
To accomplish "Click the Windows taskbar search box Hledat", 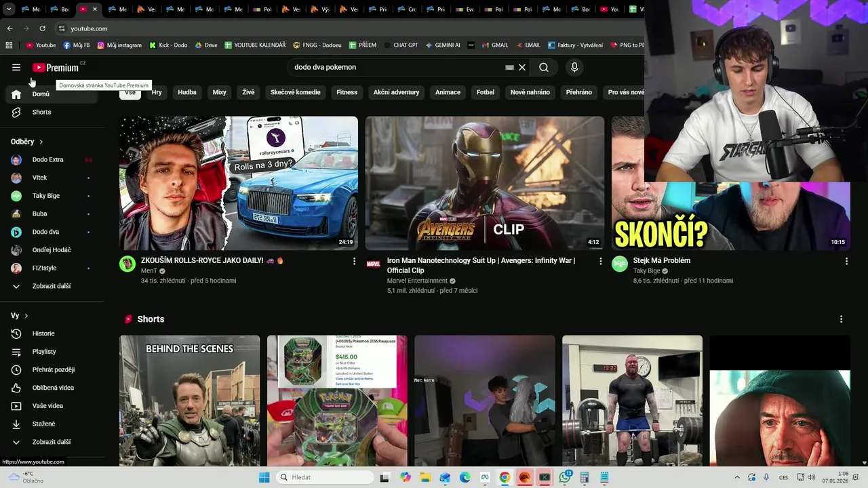I will (326, 477).
